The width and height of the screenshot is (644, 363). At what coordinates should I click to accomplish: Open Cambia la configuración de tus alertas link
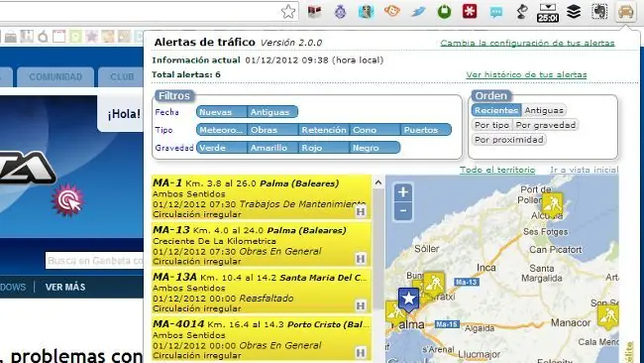[x=527, y=43]
